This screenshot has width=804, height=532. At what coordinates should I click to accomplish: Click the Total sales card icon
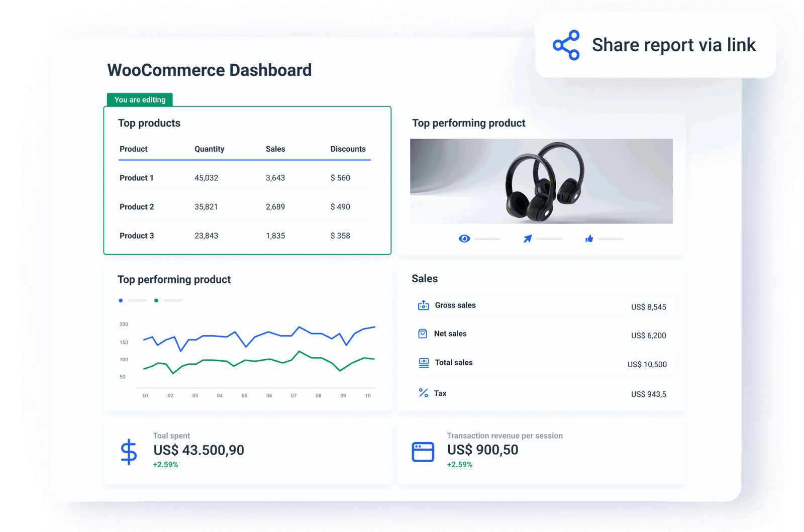(x=423, y=362)
